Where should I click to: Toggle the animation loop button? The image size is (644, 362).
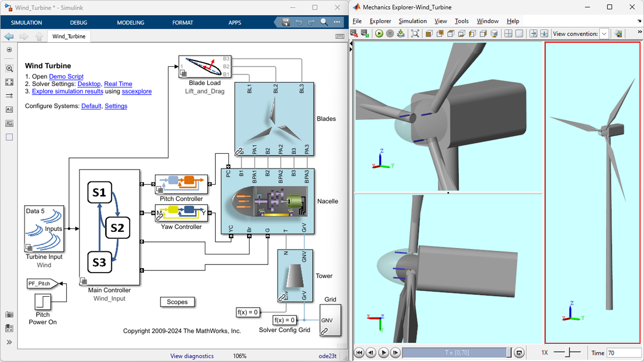[520, 353]
